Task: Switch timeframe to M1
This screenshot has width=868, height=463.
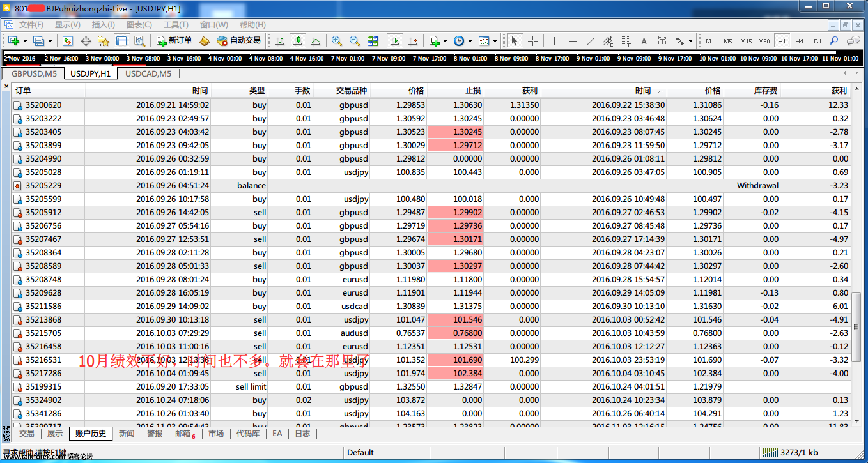Action: coord(710,41)
